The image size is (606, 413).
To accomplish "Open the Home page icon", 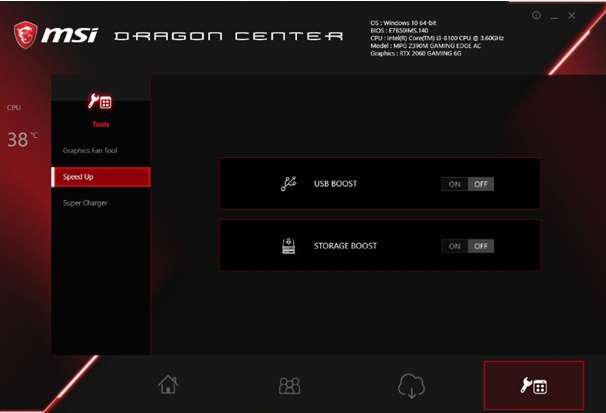I will click(x=168, y=384).
